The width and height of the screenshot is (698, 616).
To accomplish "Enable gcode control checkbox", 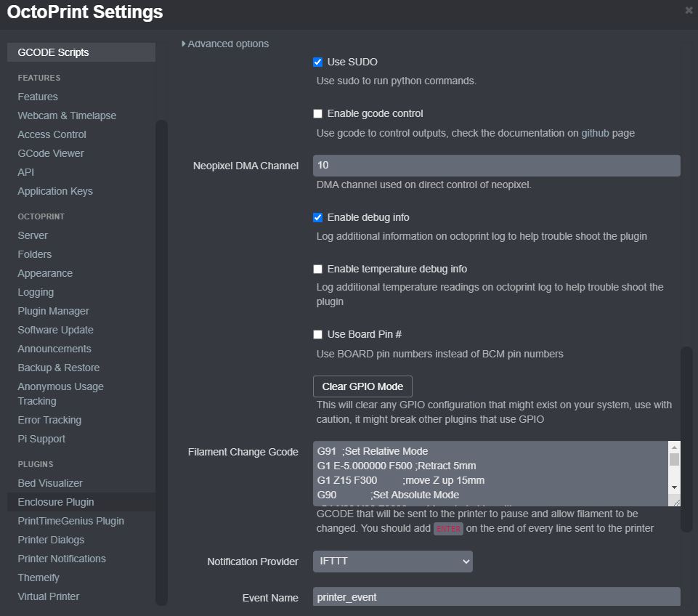I will (317, 114).
